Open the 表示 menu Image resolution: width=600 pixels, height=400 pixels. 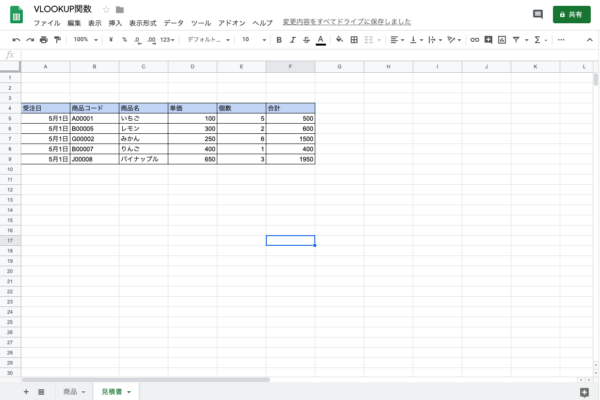point(95,23)
